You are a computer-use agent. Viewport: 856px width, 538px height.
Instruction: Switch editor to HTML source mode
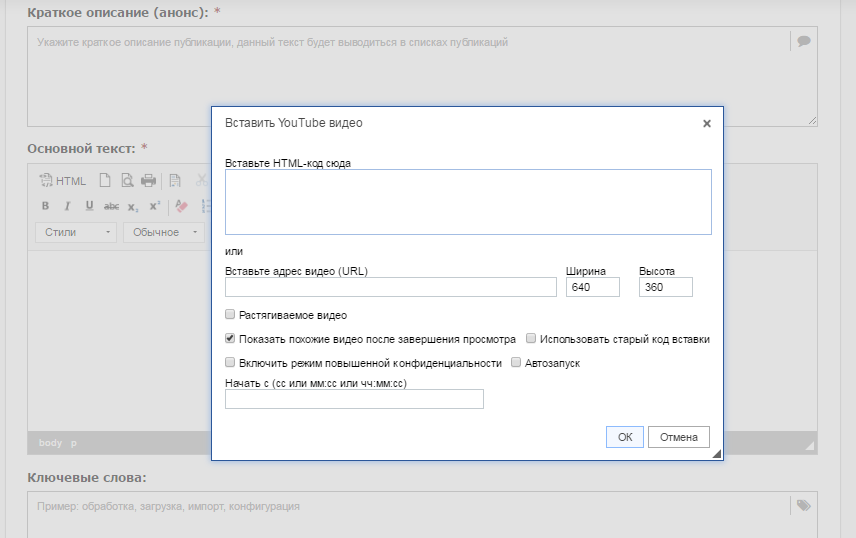click(62, 181)
